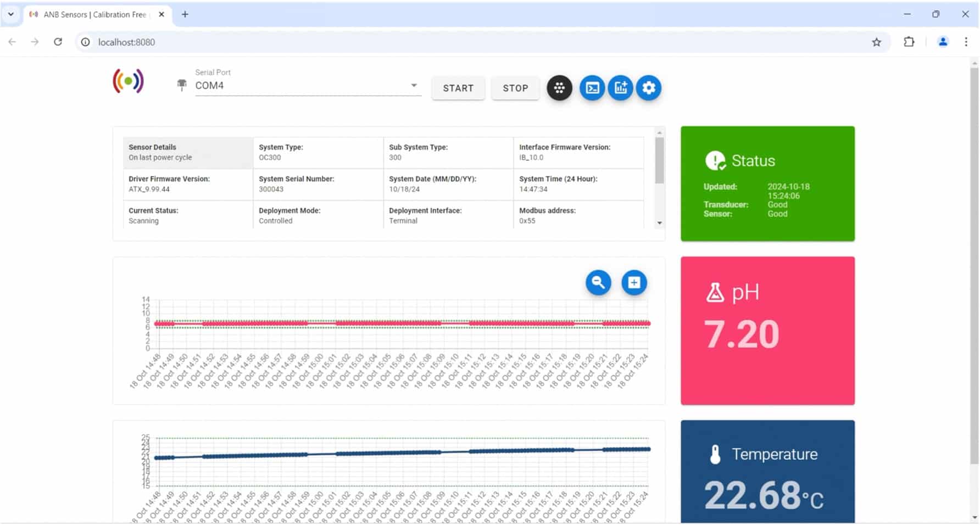This screenshot has height=525, width=980.
Task: Open the Chrome three-dot menu
Action: tap(966, 42)
